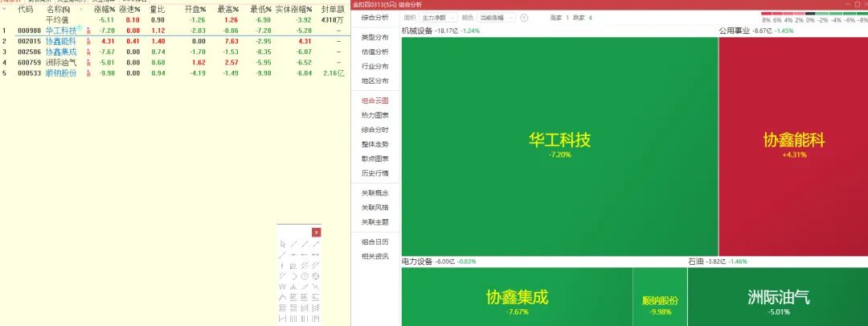The image size is (868, 326).
Task: Select the peak-shaped curve drawing tool
Action: [x=283, y=297]
